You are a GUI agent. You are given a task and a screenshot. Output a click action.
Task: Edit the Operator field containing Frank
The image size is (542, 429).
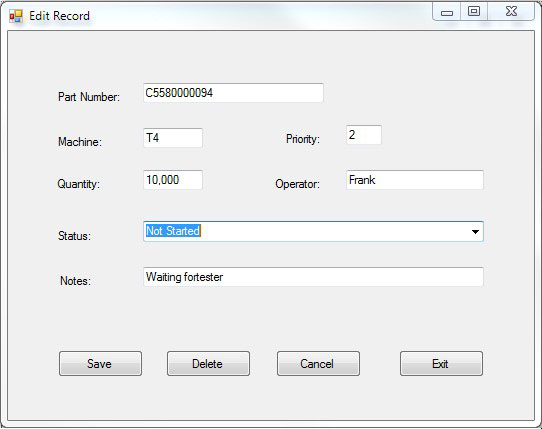tap(414, 180)
